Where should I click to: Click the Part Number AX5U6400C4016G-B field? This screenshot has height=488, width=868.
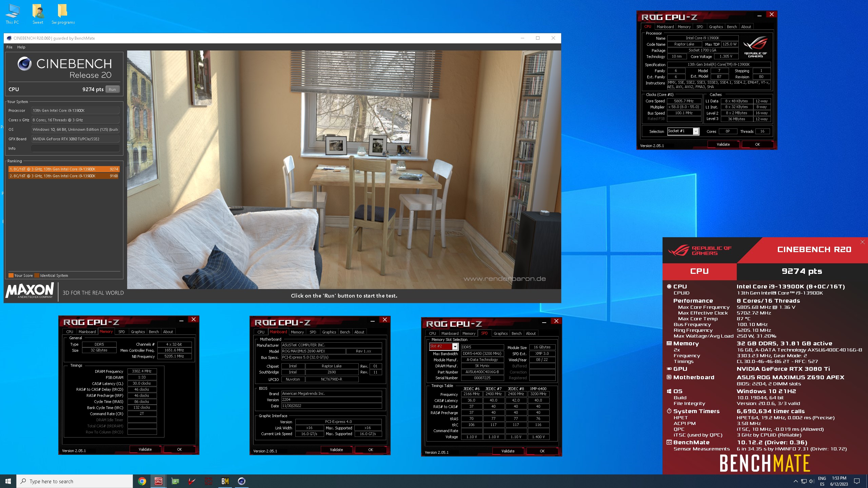482,372
